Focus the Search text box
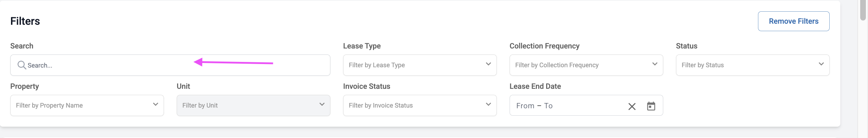The width and height of the screenshot is (868, 138). coord(170,65)
